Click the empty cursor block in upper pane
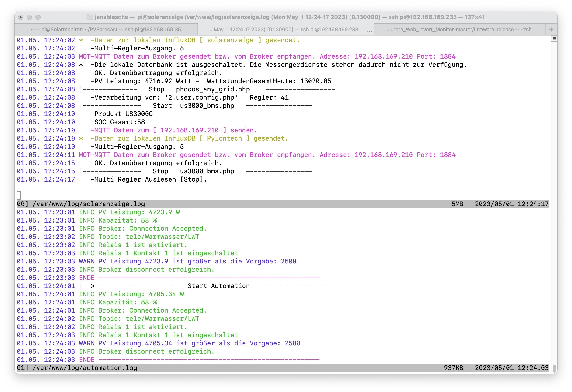Screen dimensions: 572x392 19,195
